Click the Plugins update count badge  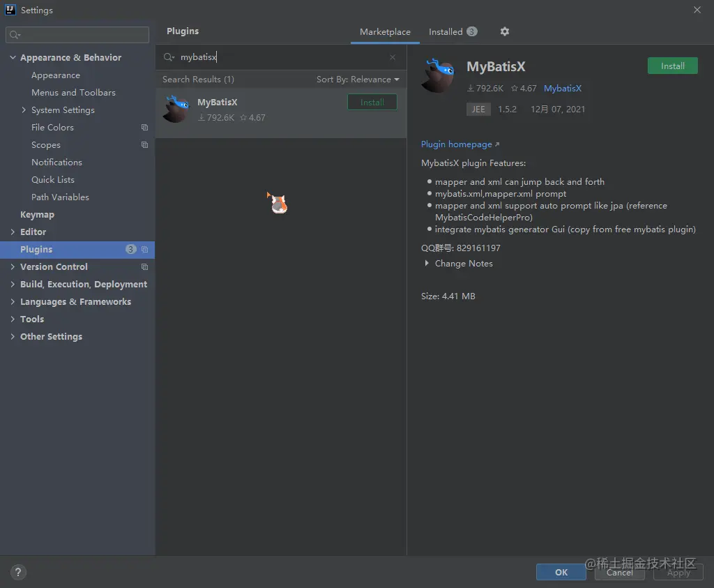[130, 249]
